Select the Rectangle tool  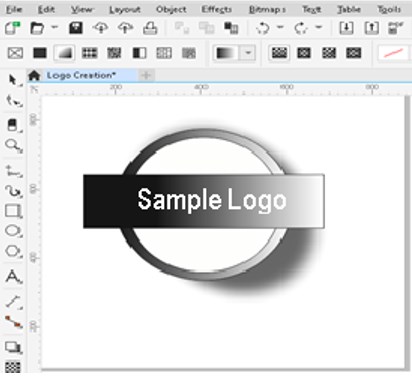click(14, 211)
